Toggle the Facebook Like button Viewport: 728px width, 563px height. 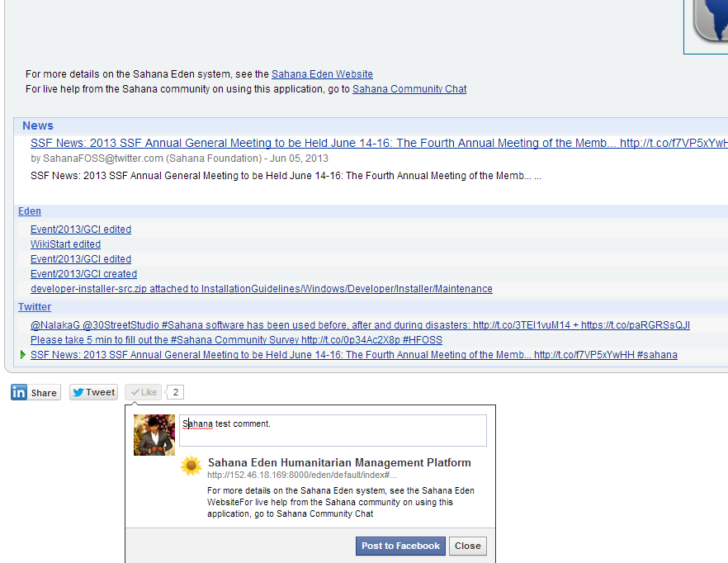143,393
